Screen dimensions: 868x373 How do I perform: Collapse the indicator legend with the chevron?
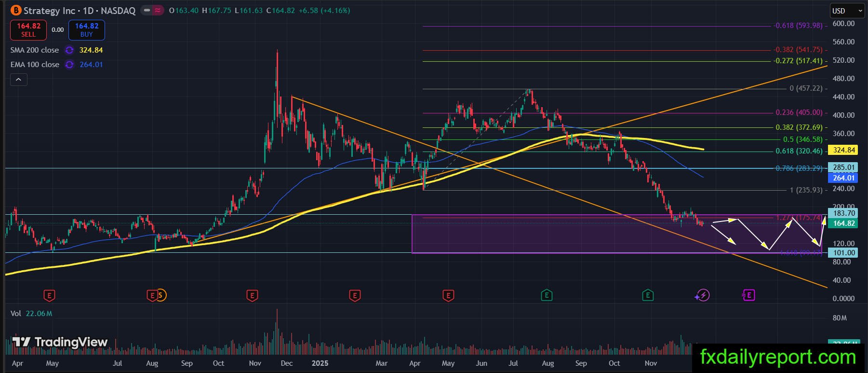coord(19,80)
